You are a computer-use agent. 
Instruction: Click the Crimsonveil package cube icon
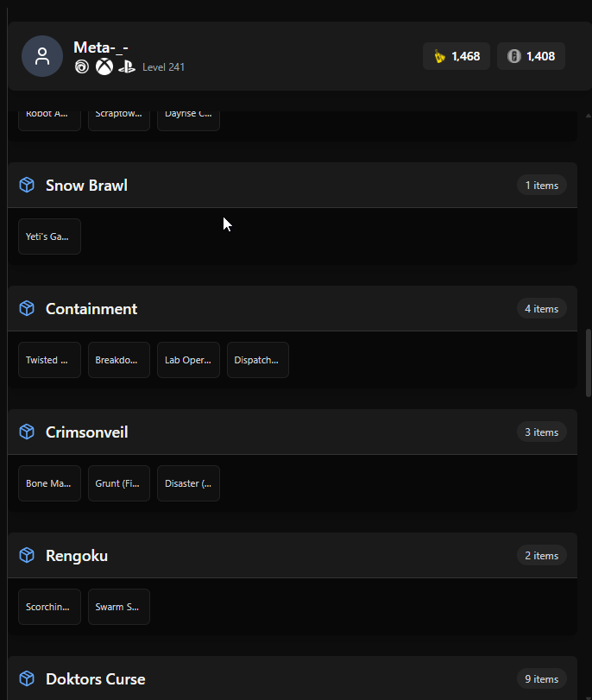coord(27,432)
